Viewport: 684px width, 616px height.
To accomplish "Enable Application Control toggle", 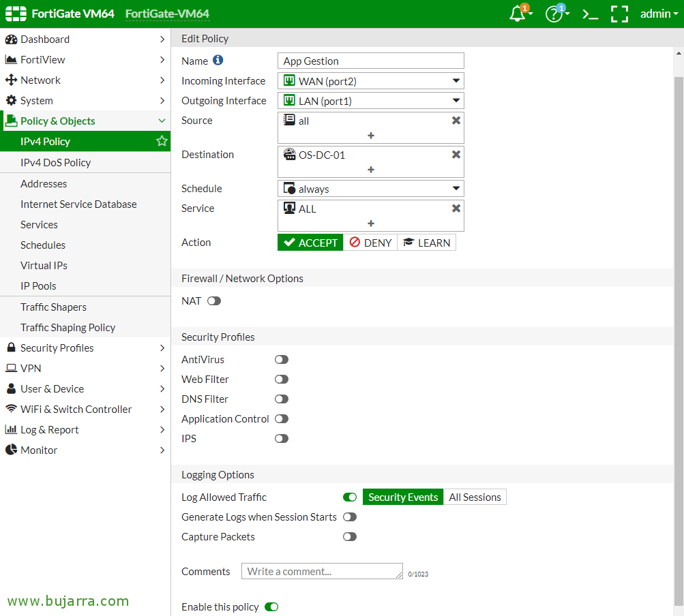I will [282, 419].
